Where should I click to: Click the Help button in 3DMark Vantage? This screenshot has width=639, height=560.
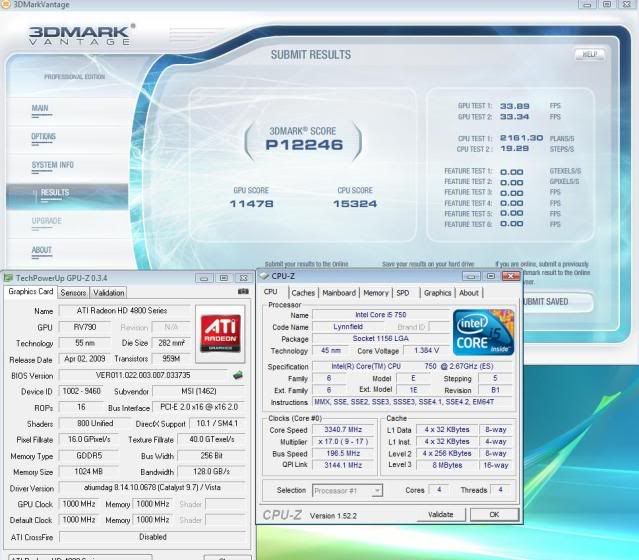pyautogui.click(x=589, y=54)
